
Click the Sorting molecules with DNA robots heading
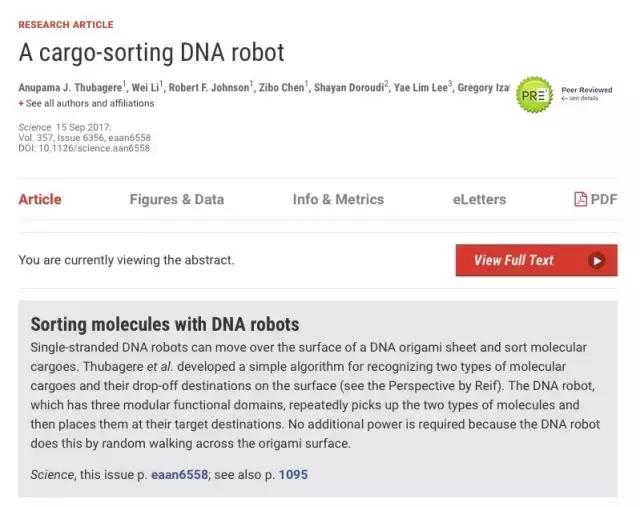click(x=165, y=325)
